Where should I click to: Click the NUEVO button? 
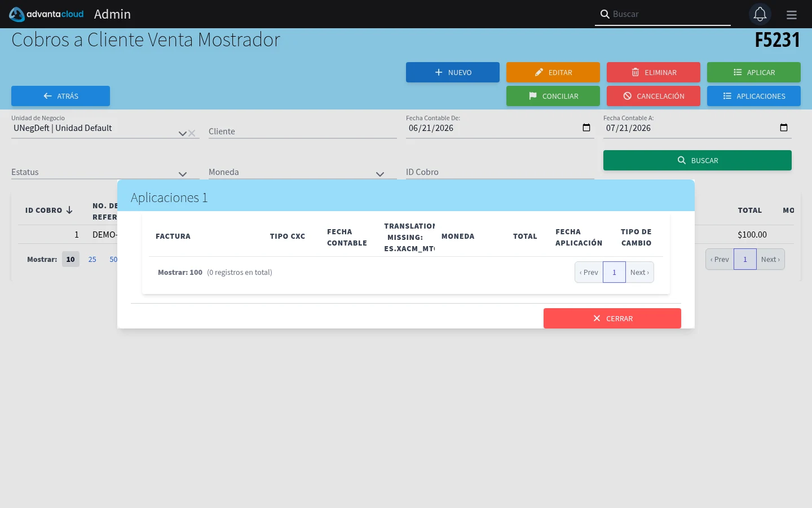(453, 72)
